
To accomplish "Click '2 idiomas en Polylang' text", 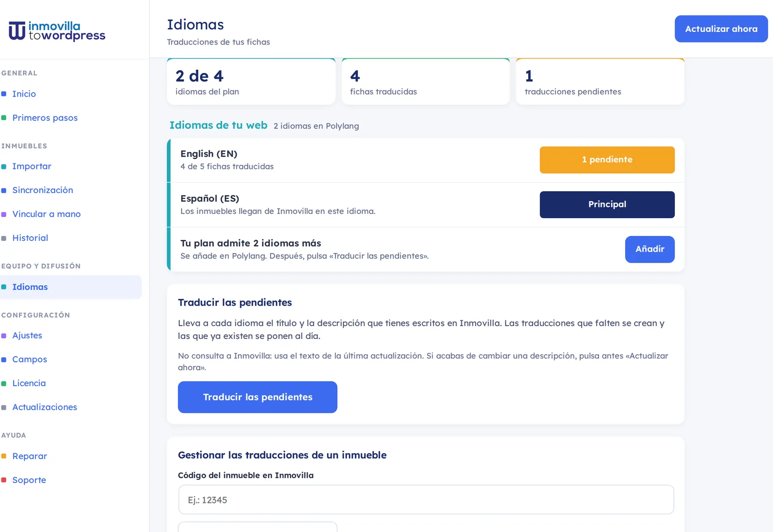I will coord(316,126).
